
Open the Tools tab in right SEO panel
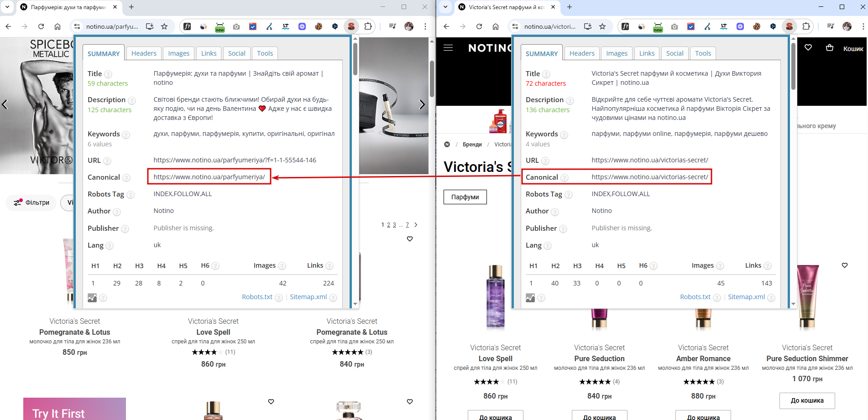[x=703, y=53]
